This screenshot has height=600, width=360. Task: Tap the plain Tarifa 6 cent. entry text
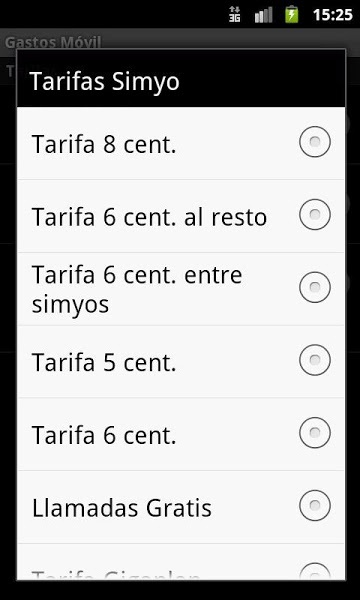click(x=104, y=435)
